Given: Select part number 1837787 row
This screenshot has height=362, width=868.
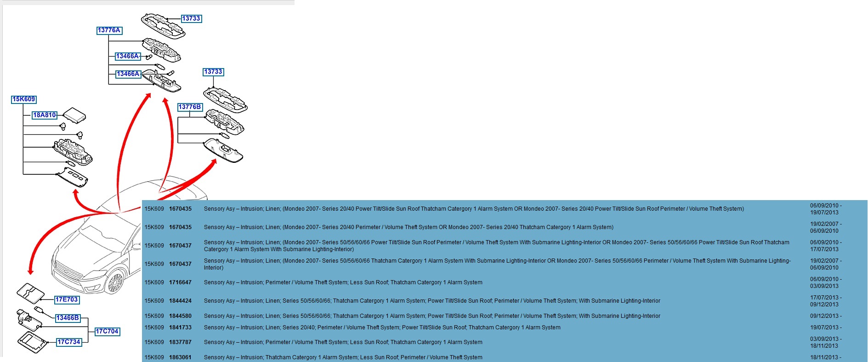Looking at the screenshot, I should 180,342.
